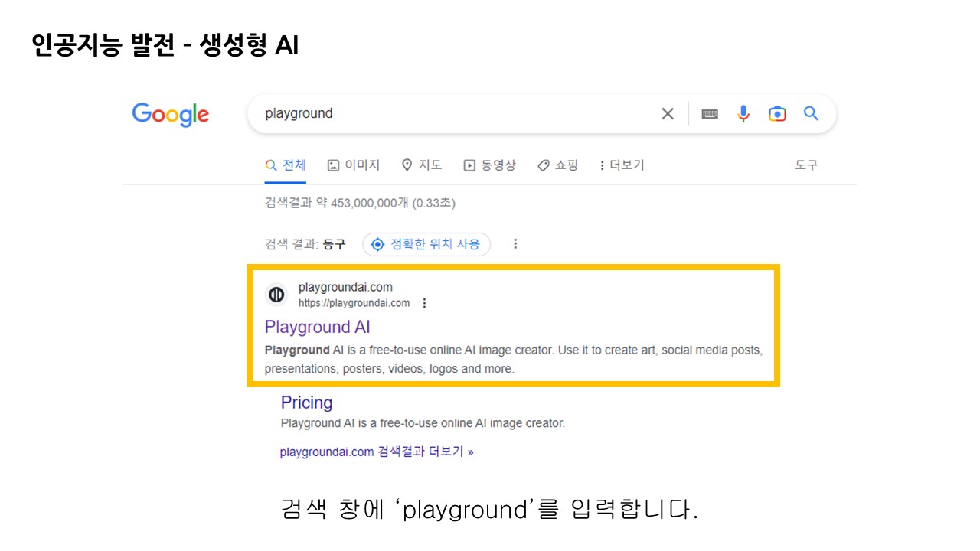The width and height of the screenshot is (980, 551).
Task: Click the https://playgroundai.com URL text
Action: (354, 303)
